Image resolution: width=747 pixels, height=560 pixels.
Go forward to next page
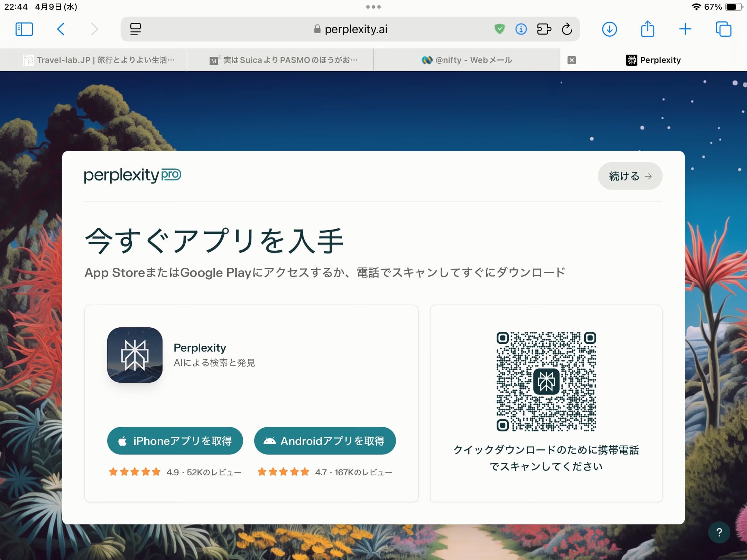tap(94, 29)
